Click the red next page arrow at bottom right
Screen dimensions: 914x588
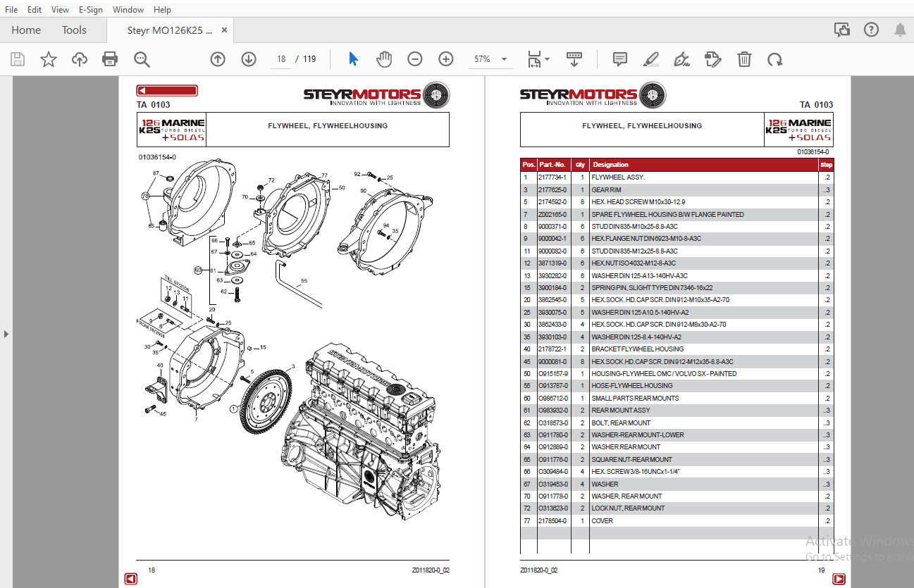[839, 579]
